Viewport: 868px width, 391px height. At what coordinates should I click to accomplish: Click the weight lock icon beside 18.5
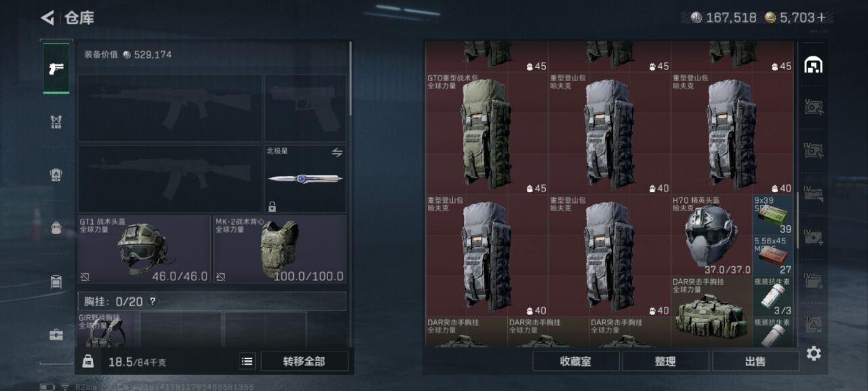(x=88, y=362)
